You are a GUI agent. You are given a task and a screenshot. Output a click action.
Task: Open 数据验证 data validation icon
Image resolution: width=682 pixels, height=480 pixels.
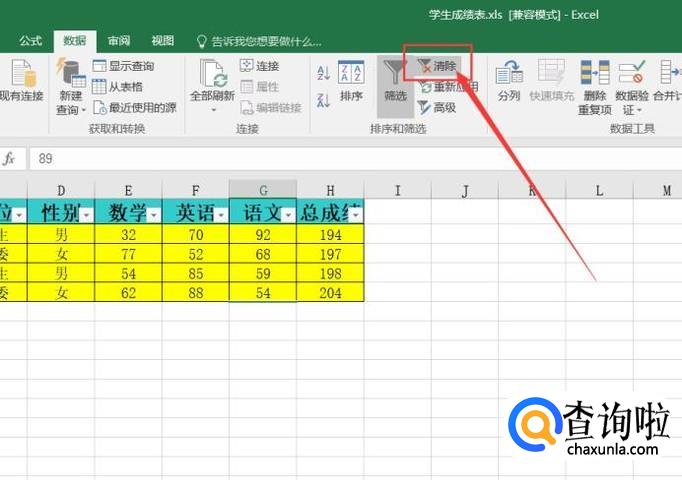[632, 73]
